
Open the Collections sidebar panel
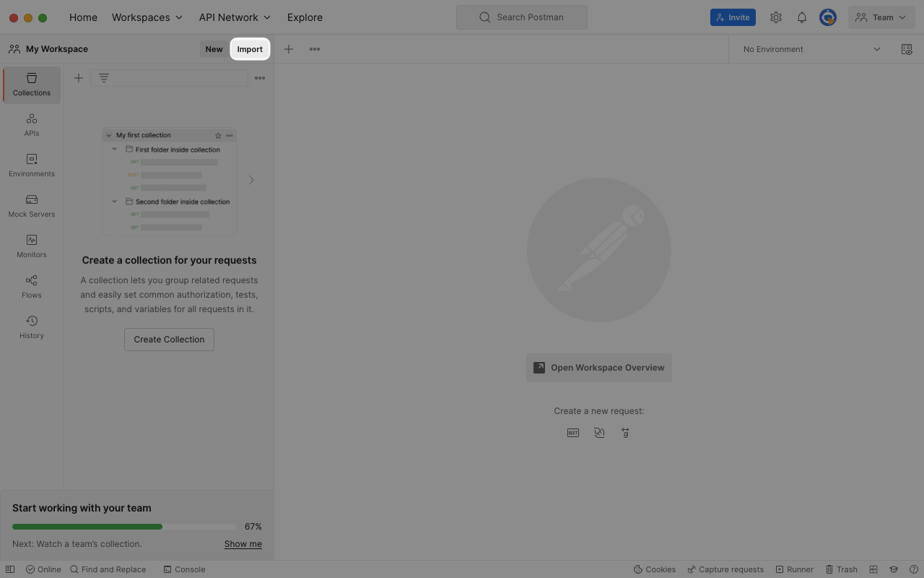[x=32, y=85]
